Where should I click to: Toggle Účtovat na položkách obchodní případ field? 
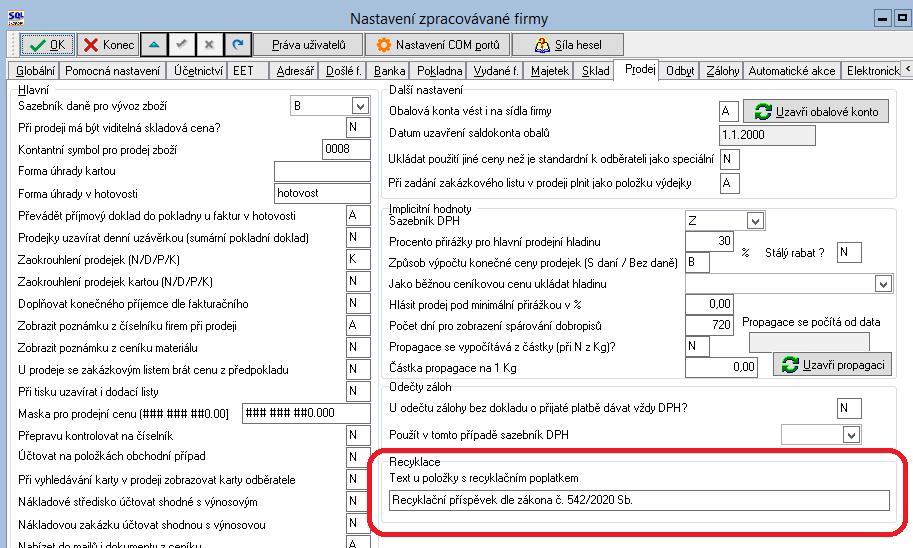coord(358,457)
